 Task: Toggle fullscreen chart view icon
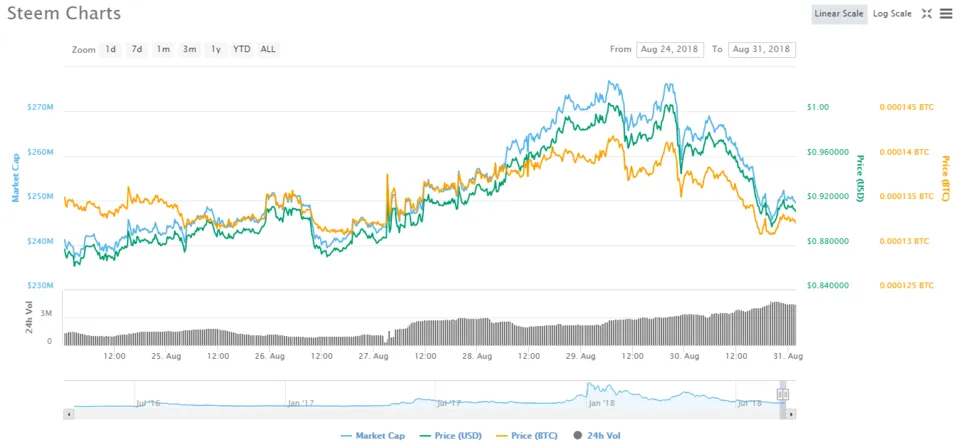click(x=926, y=13)
